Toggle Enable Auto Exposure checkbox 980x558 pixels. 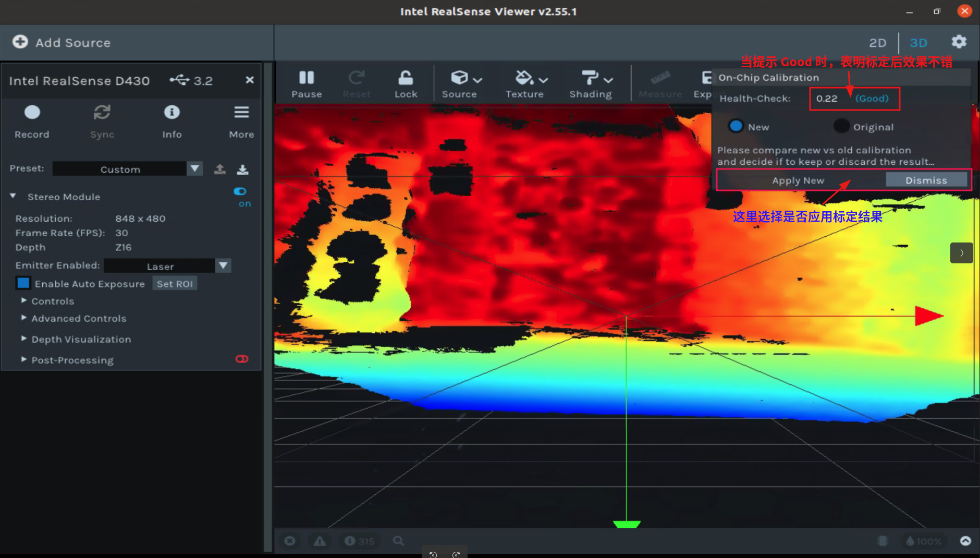point(23,283)
